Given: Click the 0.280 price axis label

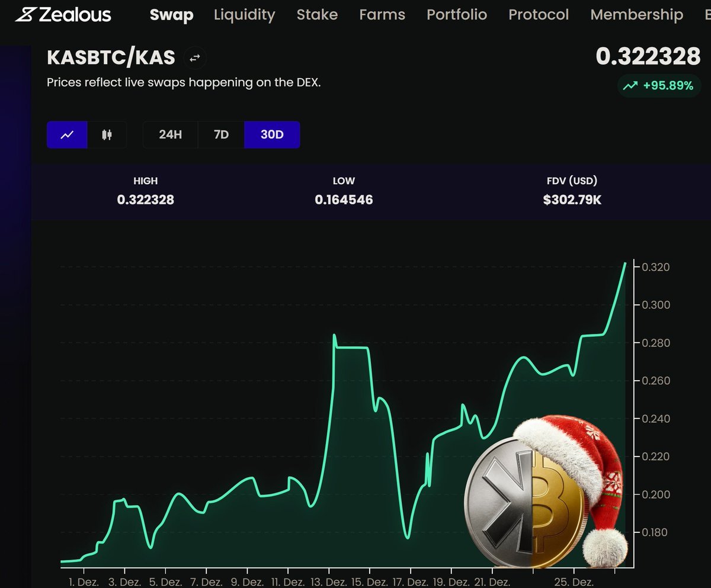Looking at the screenshot, I should (x=656, y=343).
